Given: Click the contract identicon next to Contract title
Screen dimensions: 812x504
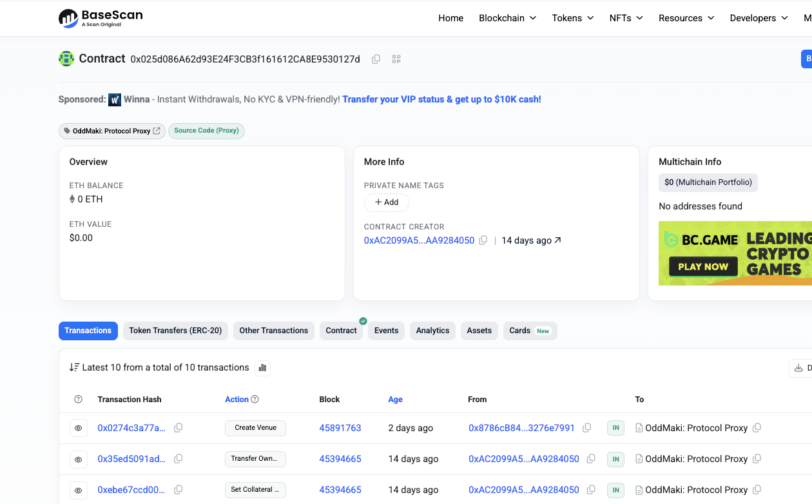Looking at the screenshot, I should point(66,59).
